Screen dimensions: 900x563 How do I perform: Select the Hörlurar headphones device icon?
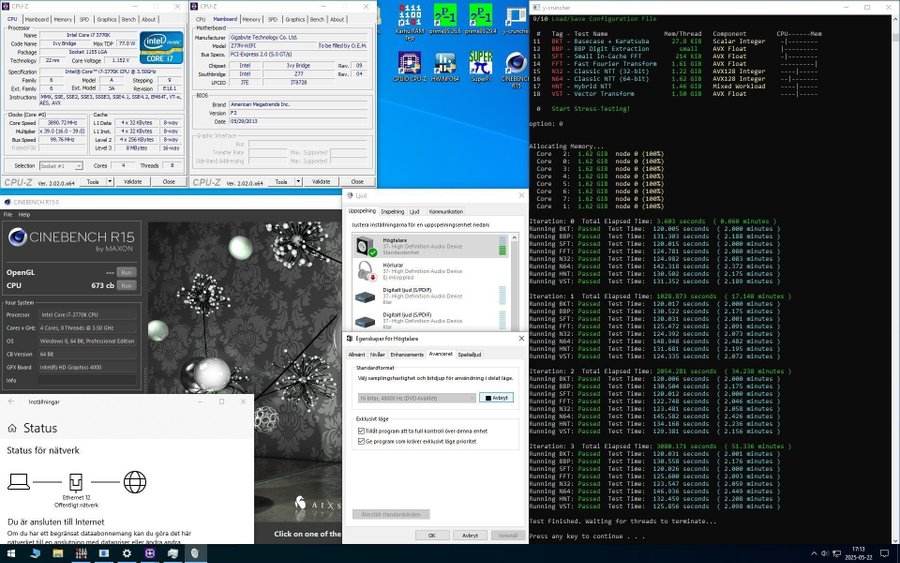click(x=365, y=270)
